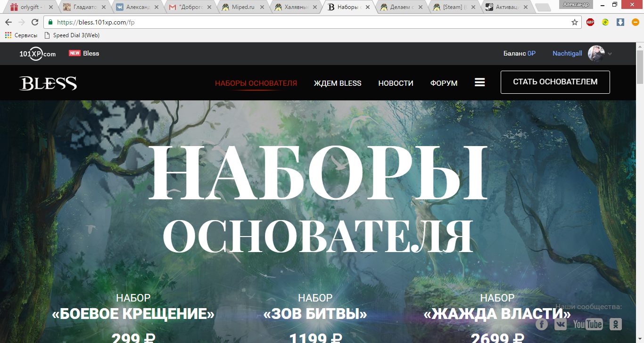The image size is (644, 343).
Task: Click the blue download extension icon
Action: pos(620,22)
